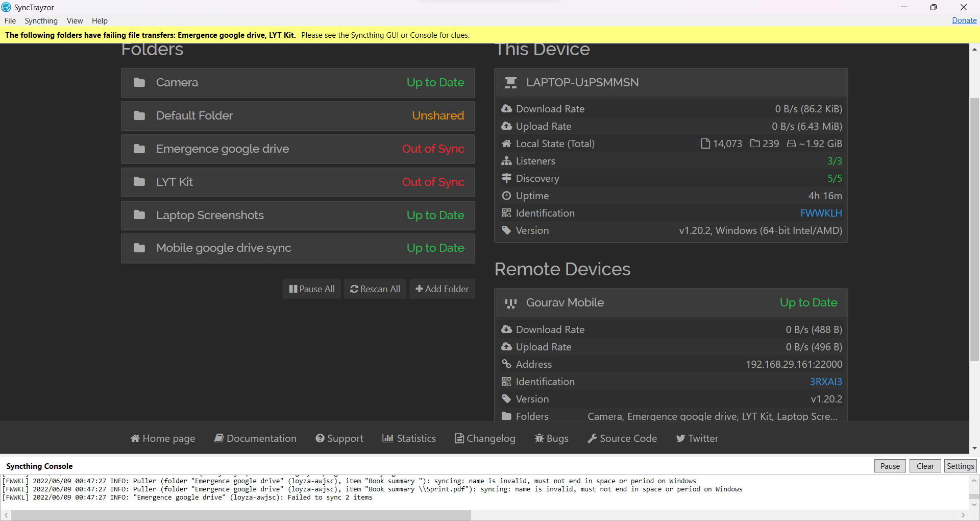Click the Local State total size icon
Viewport: 980px width, 521px height.
[791, 144]
